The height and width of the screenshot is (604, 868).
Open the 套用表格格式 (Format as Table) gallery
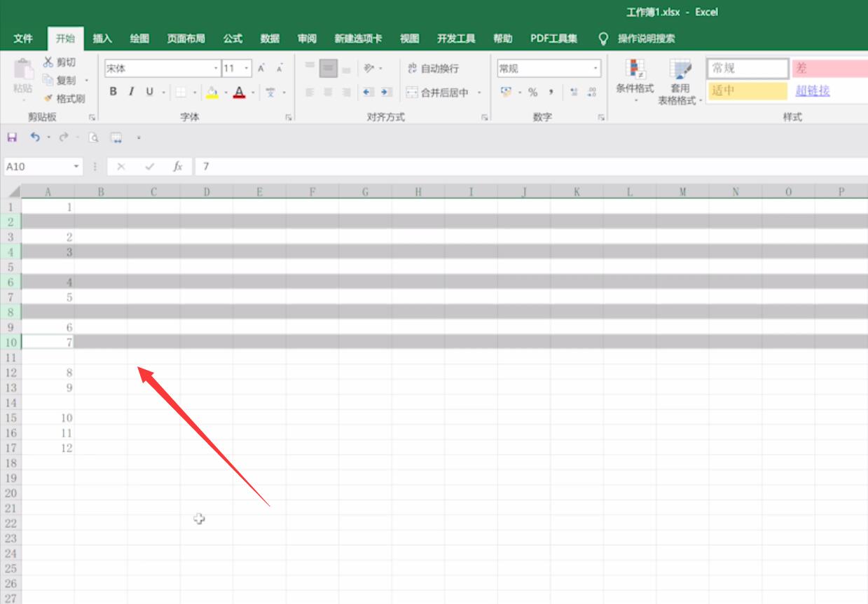[x=680, y=81]
